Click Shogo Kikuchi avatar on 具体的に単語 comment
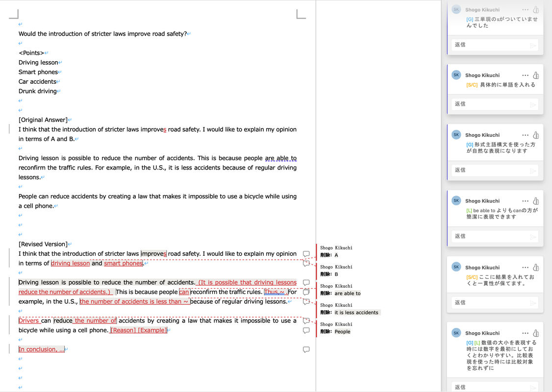 point(456,75)
